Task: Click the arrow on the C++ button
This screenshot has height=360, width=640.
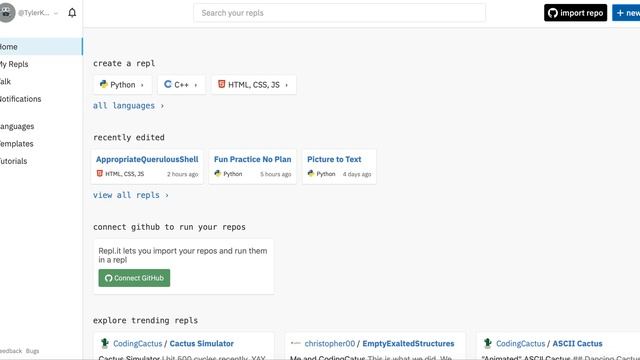Action: tap(196, 85)
